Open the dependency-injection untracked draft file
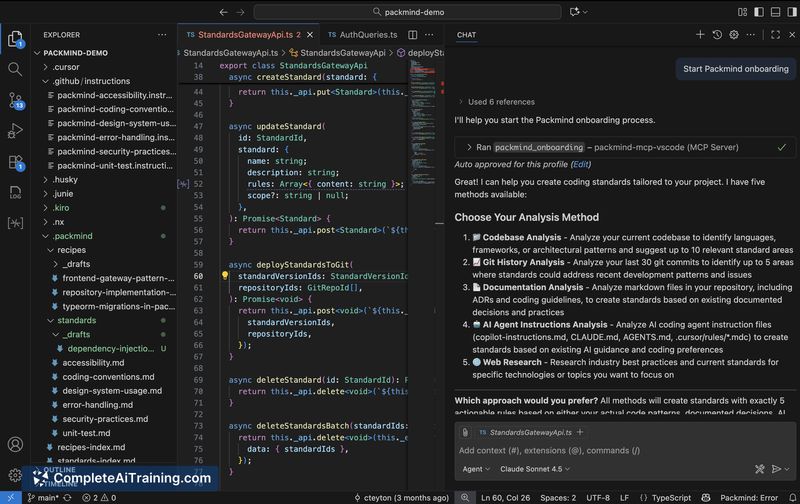Screen dimensions: 800x504 [x=106, y=348]
